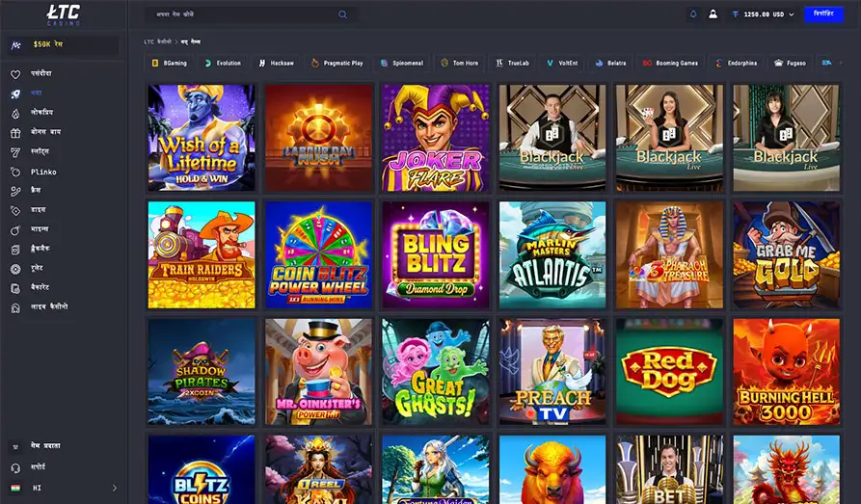This screenshot has height=504, width=861.
Task: Filter by Fugaso provider
Action: [x=791, y=64]
